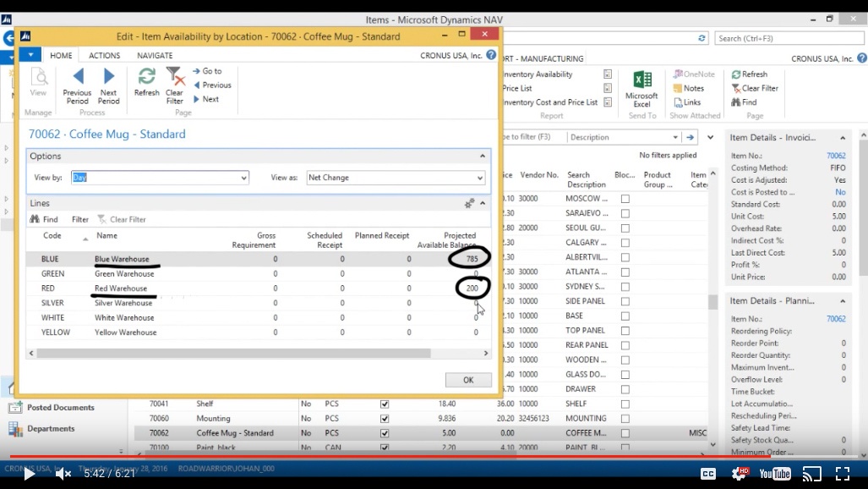Click Filter in the Lines toolbar

(x=80, y=220)
